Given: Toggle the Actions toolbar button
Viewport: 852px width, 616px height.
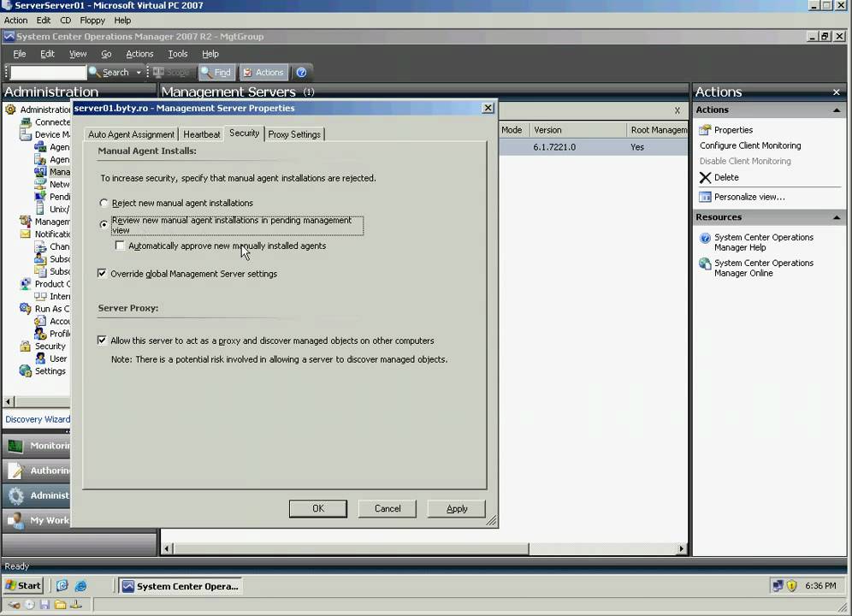Looking at the screenshot, I should [x=263, y=73].
